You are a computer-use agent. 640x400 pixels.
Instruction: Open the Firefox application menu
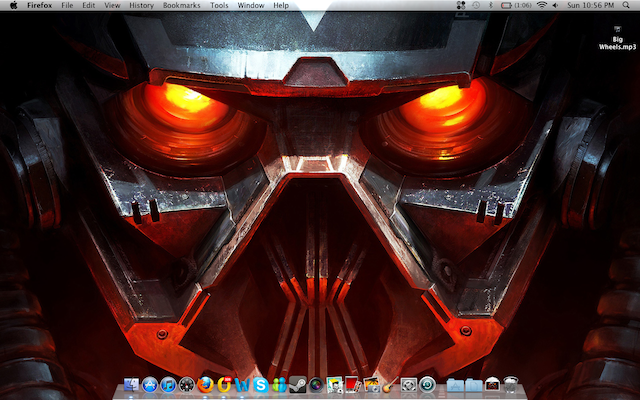pyautogui.click(x=40, y=5)
